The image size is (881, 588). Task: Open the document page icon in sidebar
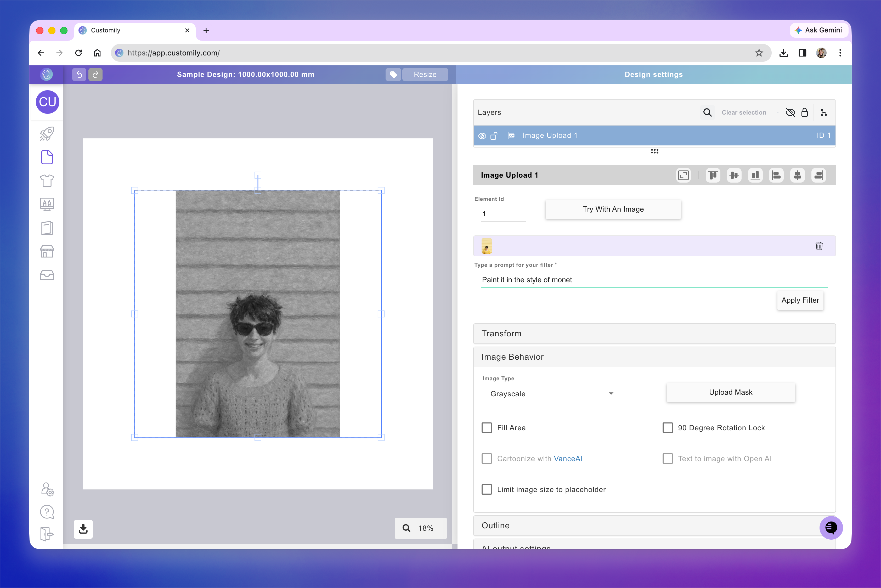(47, 157)
